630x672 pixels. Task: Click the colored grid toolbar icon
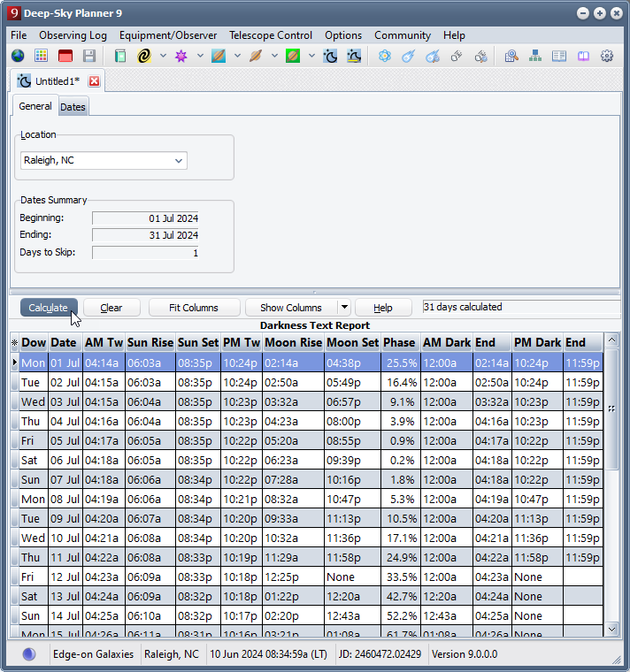[x=42, y=56]
